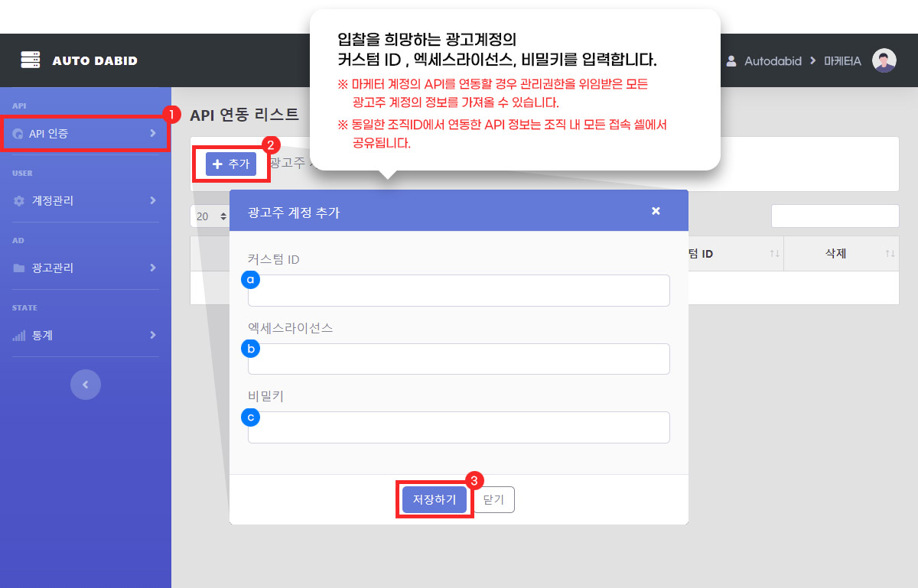Expand the 광고관리 chevron

[153, 268]
